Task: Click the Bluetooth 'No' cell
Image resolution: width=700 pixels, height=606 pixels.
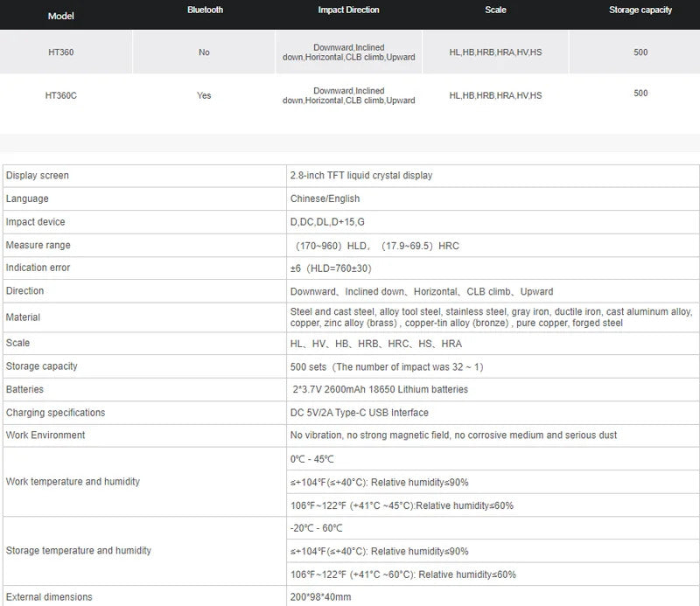Action: coord(204,52)
